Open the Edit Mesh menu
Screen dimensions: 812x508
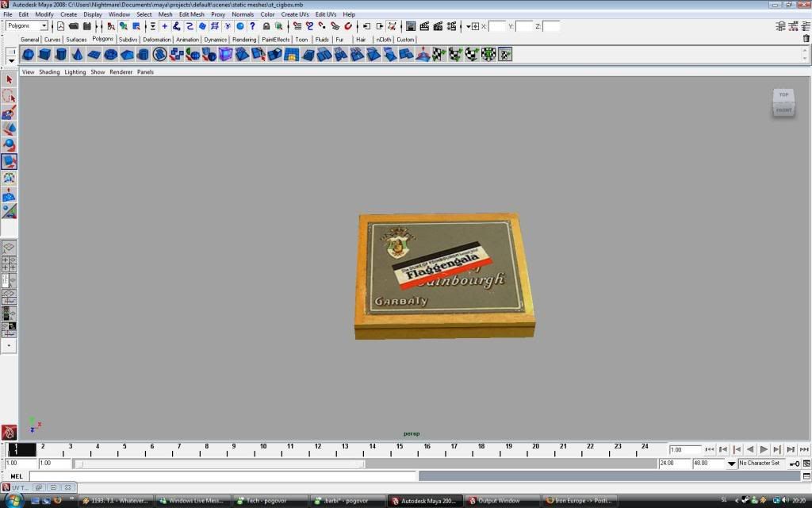click(x=191, y=14)
